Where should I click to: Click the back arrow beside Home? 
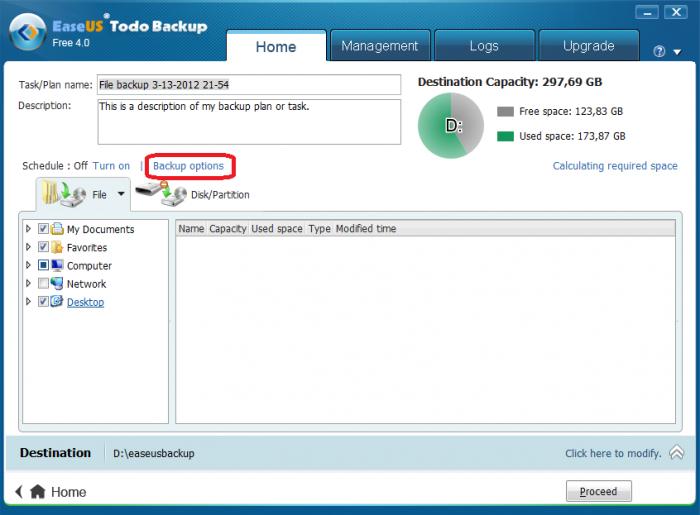pyautogui.click(x=19, y=492)
